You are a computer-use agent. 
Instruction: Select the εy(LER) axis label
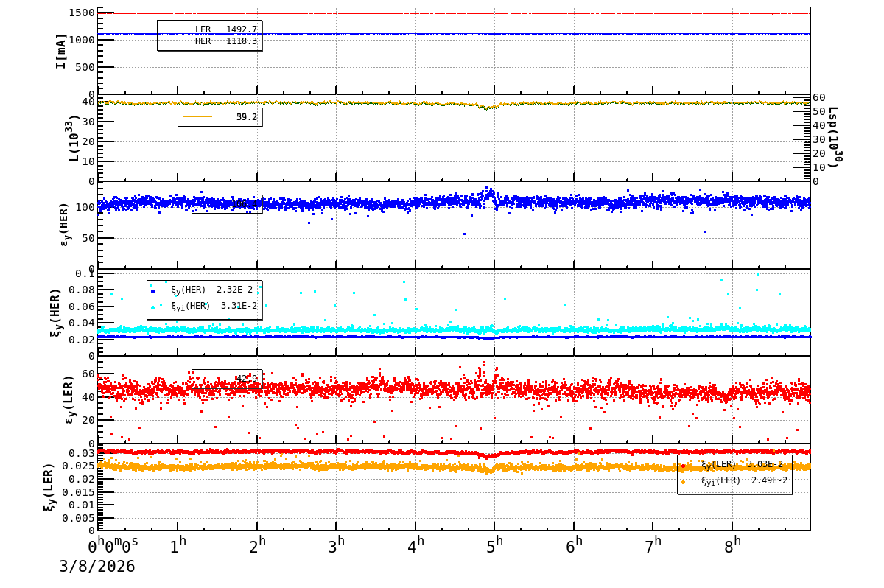(69, 399)
